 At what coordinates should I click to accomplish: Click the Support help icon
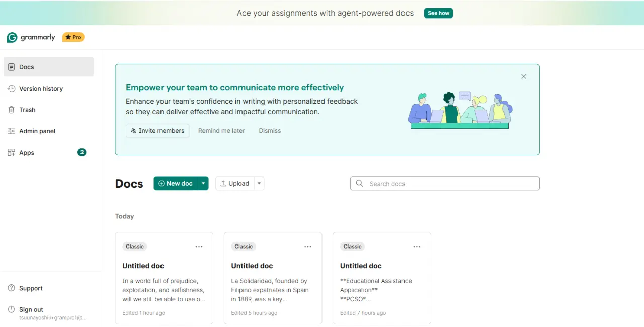click(12, 288)
